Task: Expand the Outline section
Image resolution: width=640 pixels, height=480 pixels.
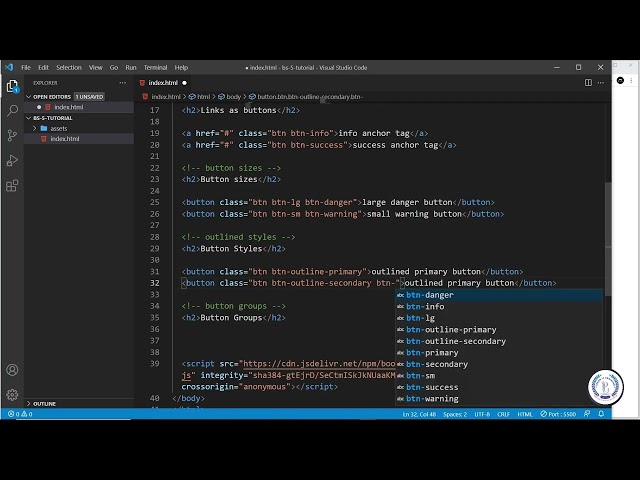Action: [x=44, y=404]
